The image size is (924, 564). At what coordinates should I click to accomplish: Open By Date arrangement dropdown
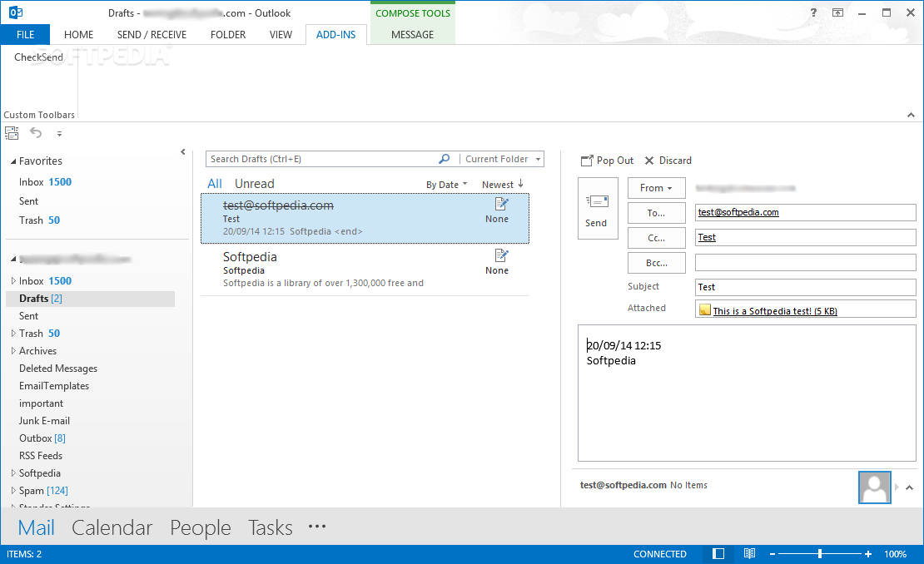point(446,185)
